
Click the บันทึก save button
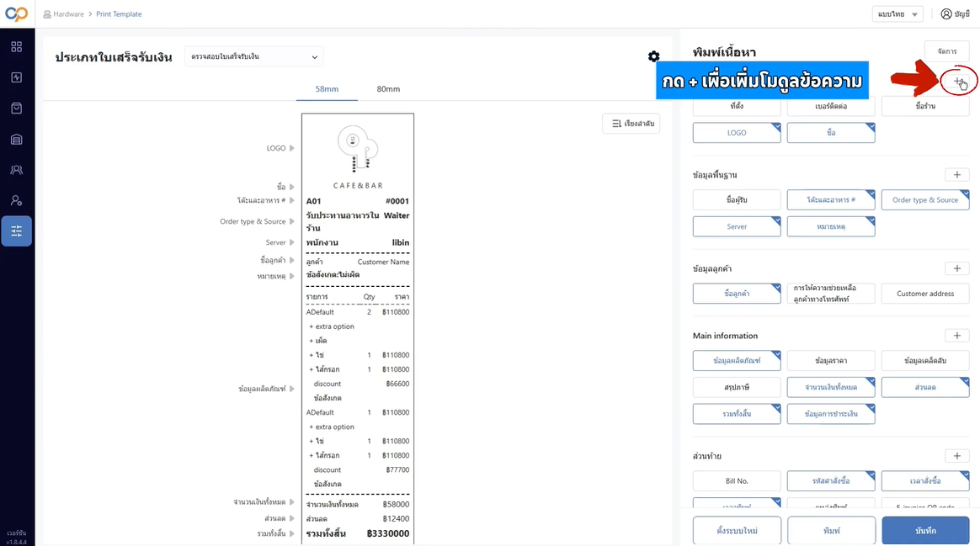tap(925, 530)
